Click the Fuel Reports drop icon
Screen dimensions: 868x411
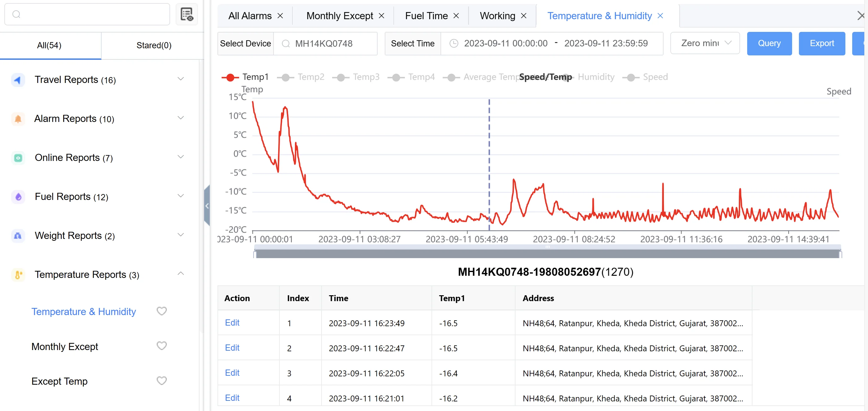182,197
